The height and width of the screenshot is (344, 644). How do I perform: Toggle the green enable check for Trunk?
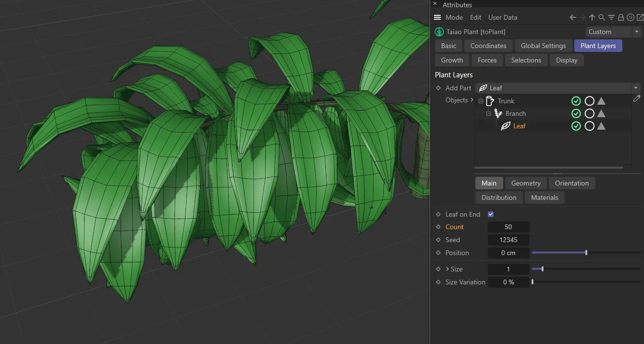[576, 101]
